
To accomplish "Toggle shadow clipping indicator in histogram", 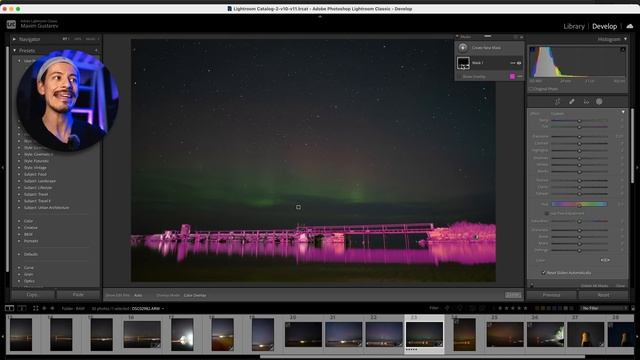I will (532, 49).
